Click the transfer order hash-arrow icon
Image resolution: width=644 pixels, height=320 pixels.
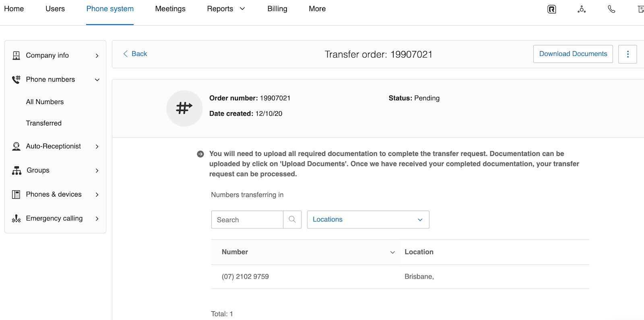click(x=184, y=108)
